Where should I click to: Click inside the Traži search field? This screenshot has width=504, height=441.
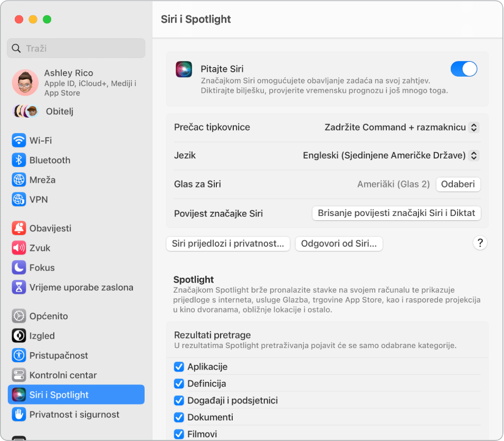(76, 48)
